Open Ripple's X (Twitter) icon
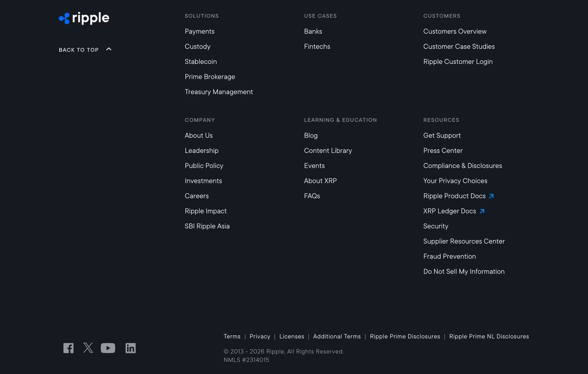Image resolution: width=588 pixels, height=374 pixels. [x=88, y=348]
